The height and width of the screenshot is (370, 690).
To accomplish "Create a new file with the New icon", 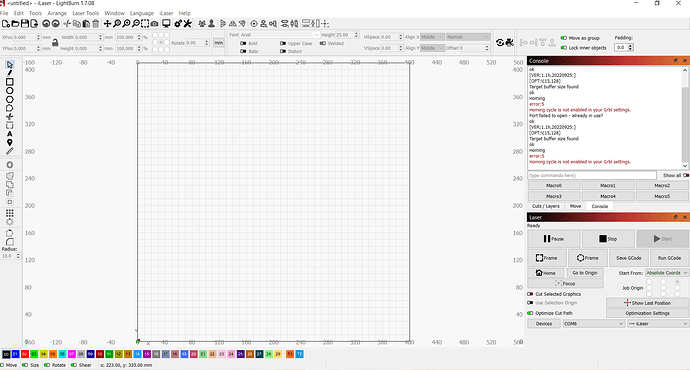I will (6, 24).
